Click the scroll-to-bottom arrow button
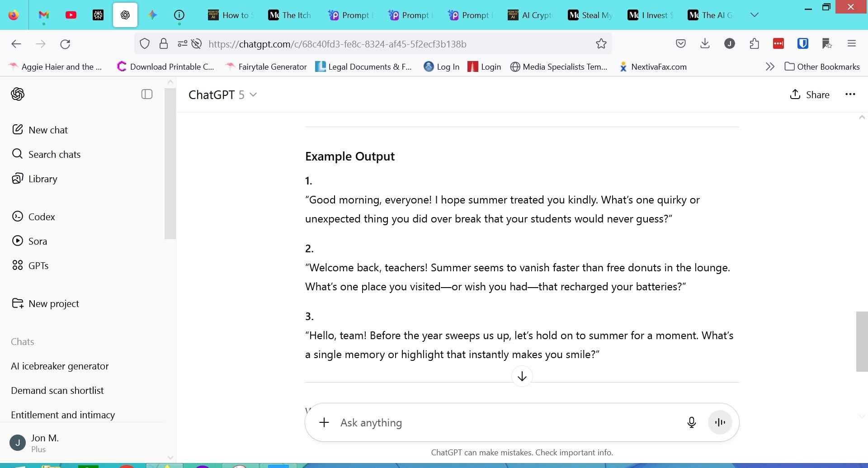This screenshot has height=468, width=868. click(522, 376)
